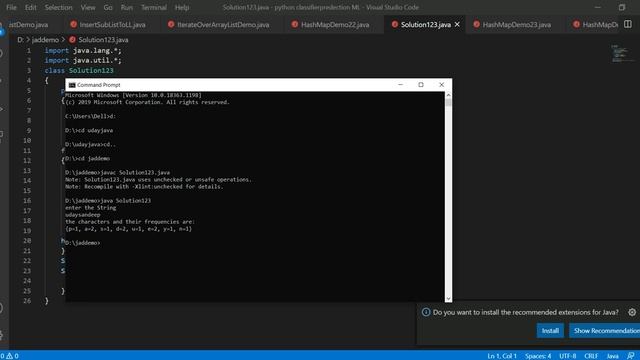The image size is (640, 360).
Task: Click jaddemo folder in breadcrumb
Action: click(x=45, y=40)
